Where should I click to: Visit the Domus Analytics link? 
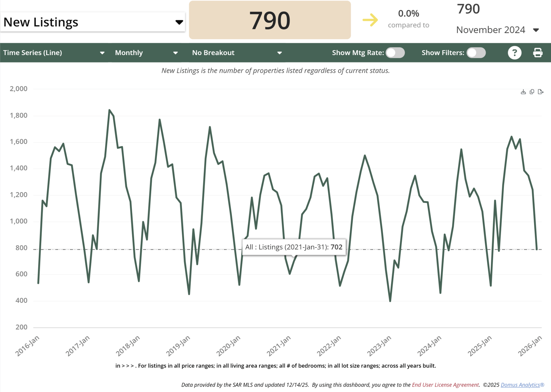click(522, 385)
